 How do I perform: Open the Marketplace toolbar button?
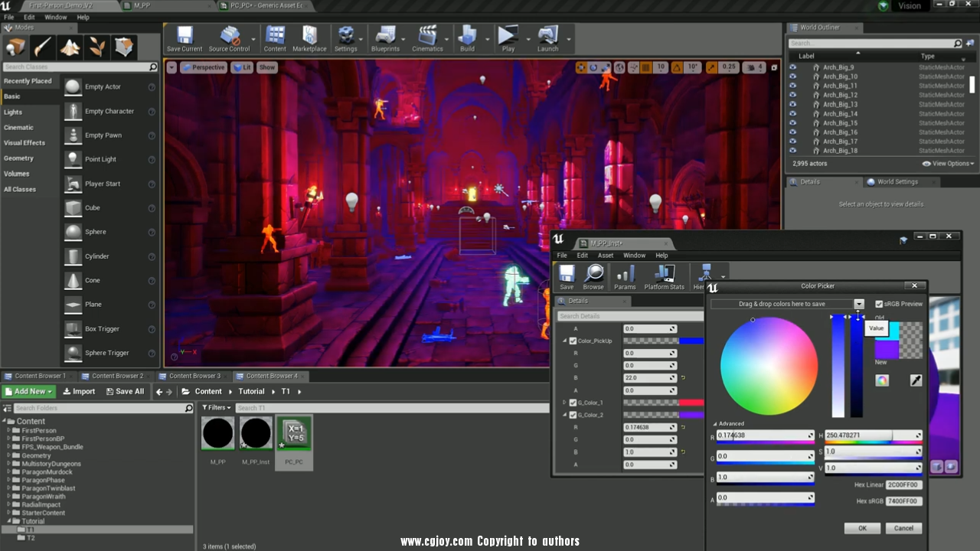pos(309,39)
